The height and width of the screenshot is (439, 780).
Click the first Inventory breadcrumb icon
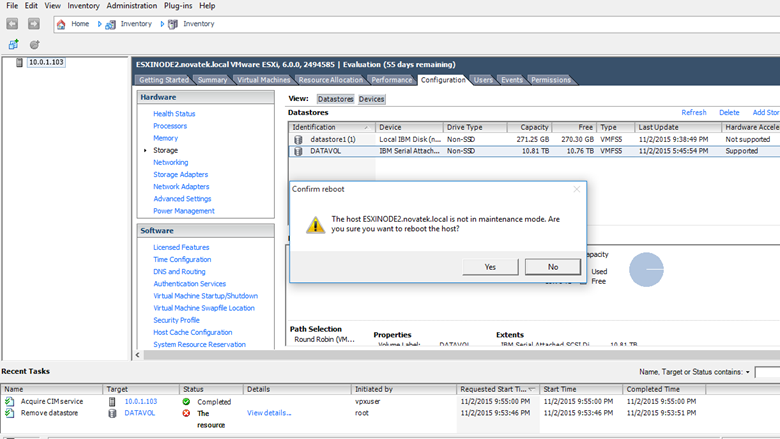(110, 24)
